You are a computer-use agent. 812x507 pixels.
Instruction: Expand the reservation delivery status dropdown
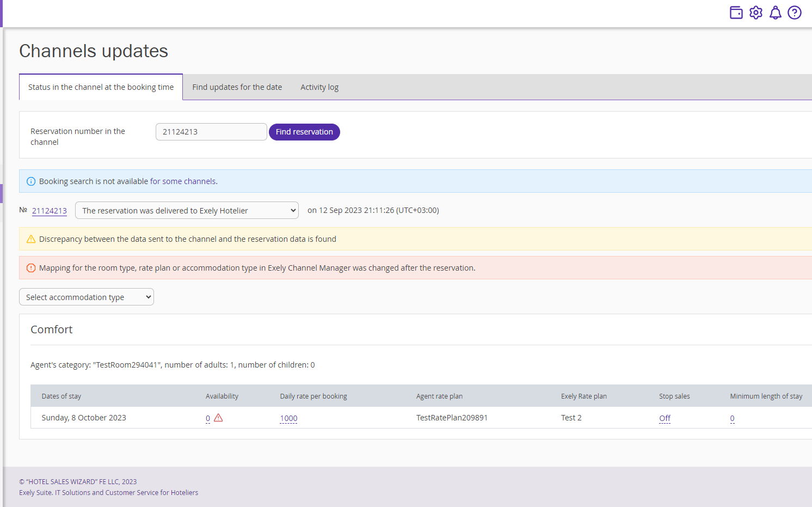click(187, 211)
